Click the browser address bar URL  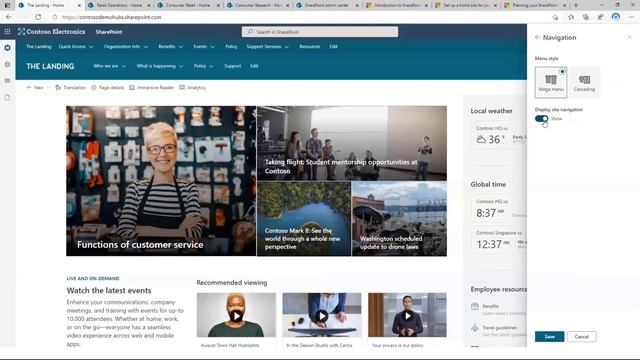pos(111,17)
